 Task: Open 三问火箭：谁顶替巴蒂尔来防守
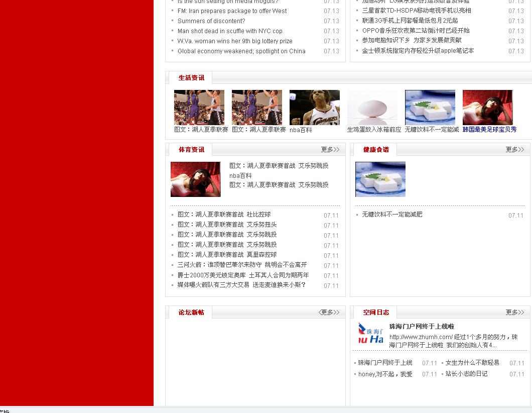point(242,265)
